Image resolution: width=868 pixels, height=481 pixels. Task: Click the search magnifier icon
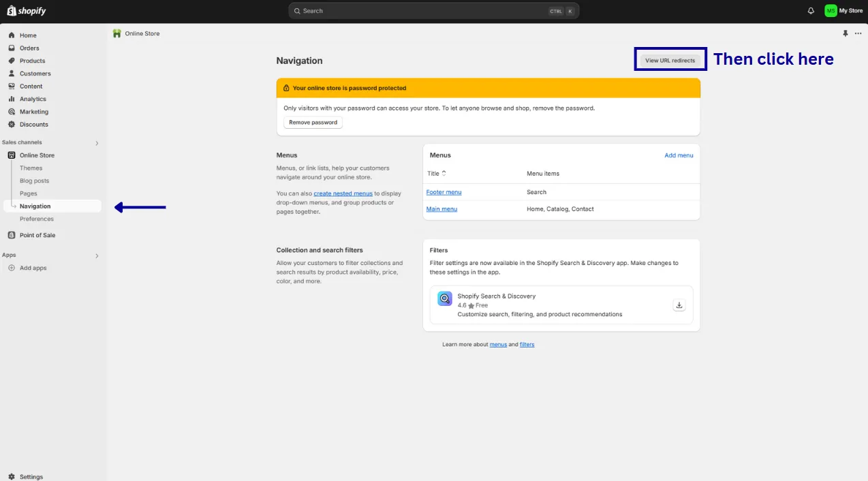point(298,11)
